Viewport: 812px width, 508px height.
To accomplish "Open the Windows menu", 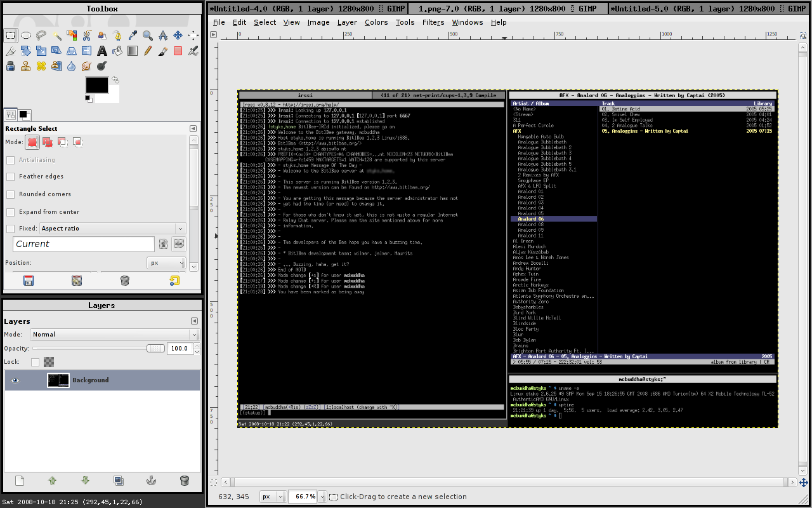I will click(468, 22).
